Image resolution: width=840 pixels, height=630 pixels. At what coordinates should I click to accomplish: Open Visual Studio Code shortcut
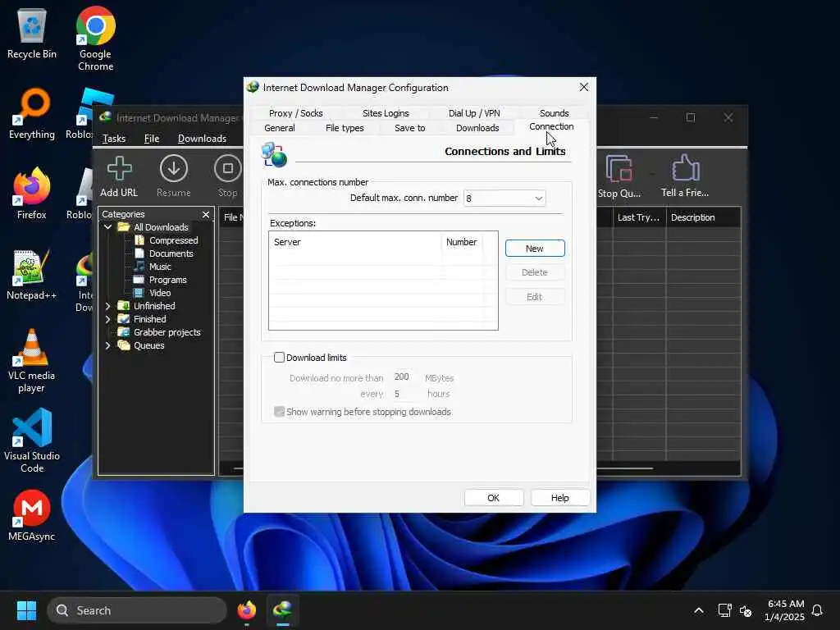32,441
